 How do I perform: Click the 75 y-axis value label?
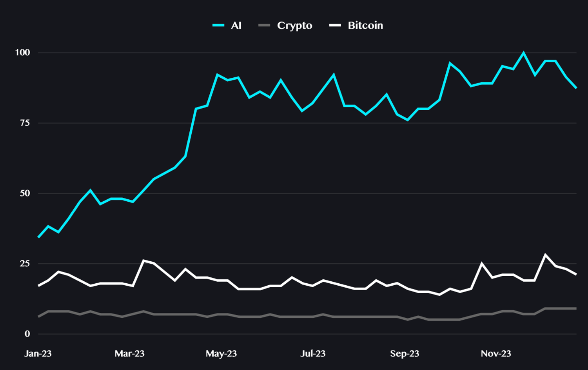[x=25, y=123]
